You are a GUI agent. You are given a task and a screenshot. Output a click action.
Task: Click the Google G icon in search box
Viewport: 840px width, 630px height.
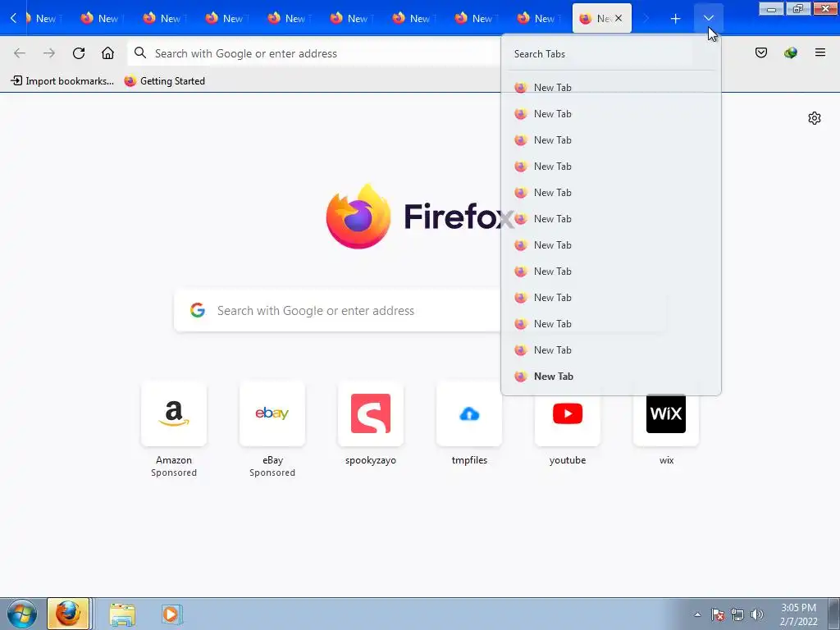[198, 310]
